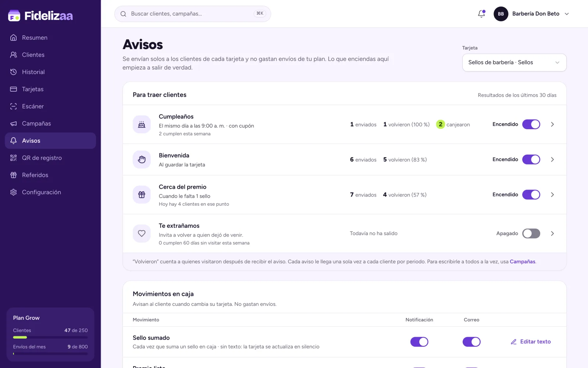Open the notifications bell in header
The height and width of the screenshot is (368, 588).
click(481, 14)
